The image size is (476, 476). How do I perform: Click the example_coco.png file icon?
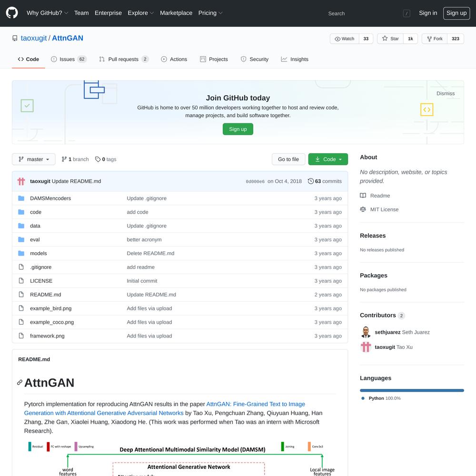point(21,322)
